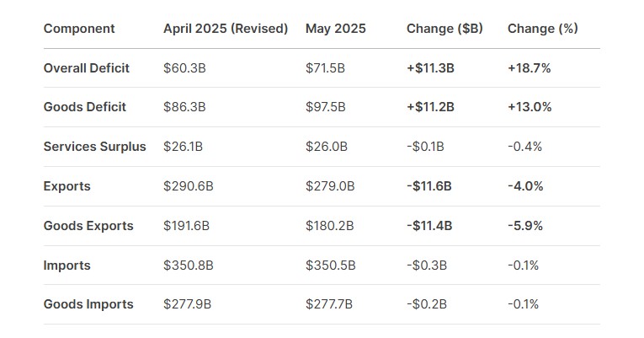
Task: Click the +$11.2B goods deficit change
Action: coord(430,107)
